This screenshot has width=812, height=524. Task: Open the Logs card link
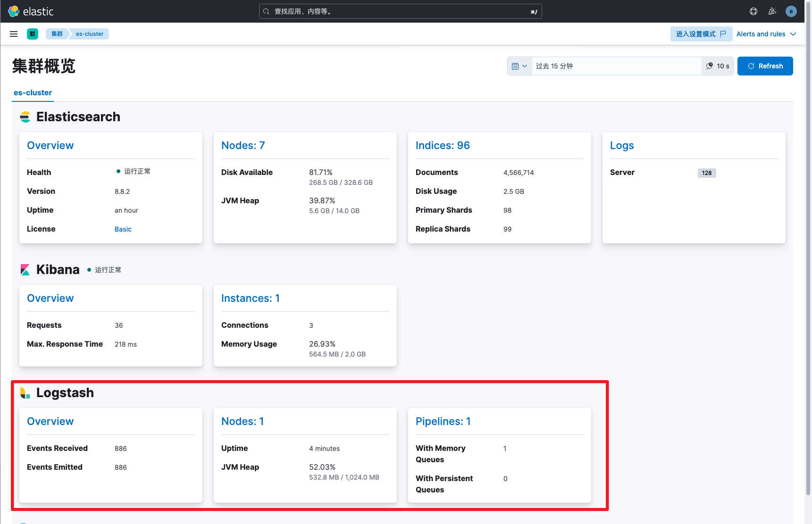point(622,146)
